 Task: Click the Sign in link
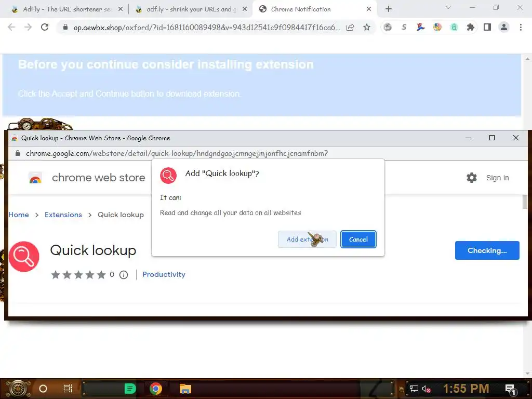[x=497, y=178]
